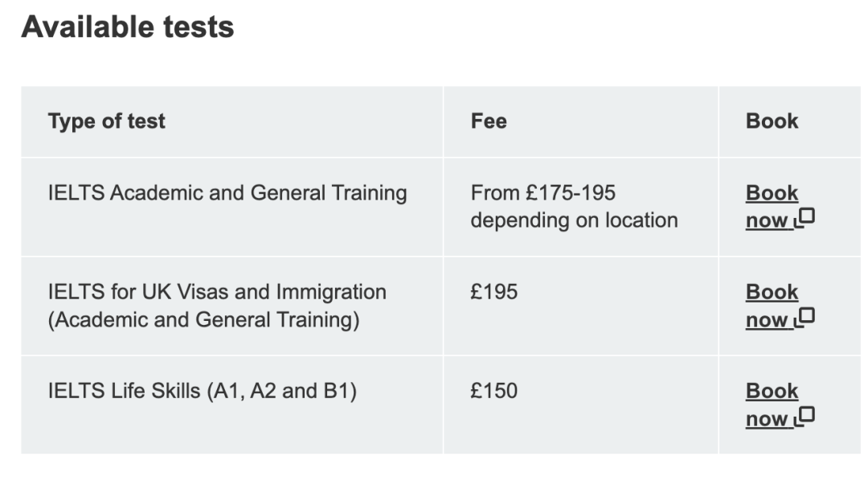The width and height of the screenshot is (868, 485).
Task: Click external-link icon in the Life Skills row
Action: pyautogui.click(x=805, y=417)
